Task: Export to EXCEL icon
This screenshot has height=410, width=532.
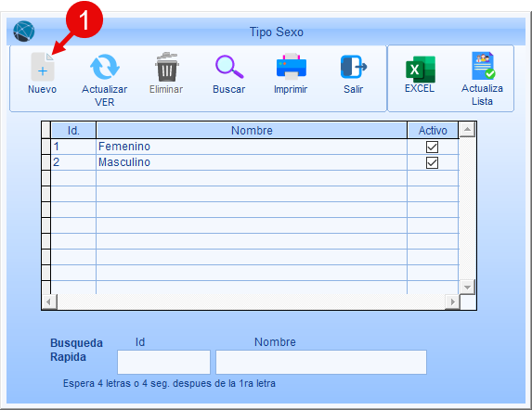Action: (x=420, y=70)
